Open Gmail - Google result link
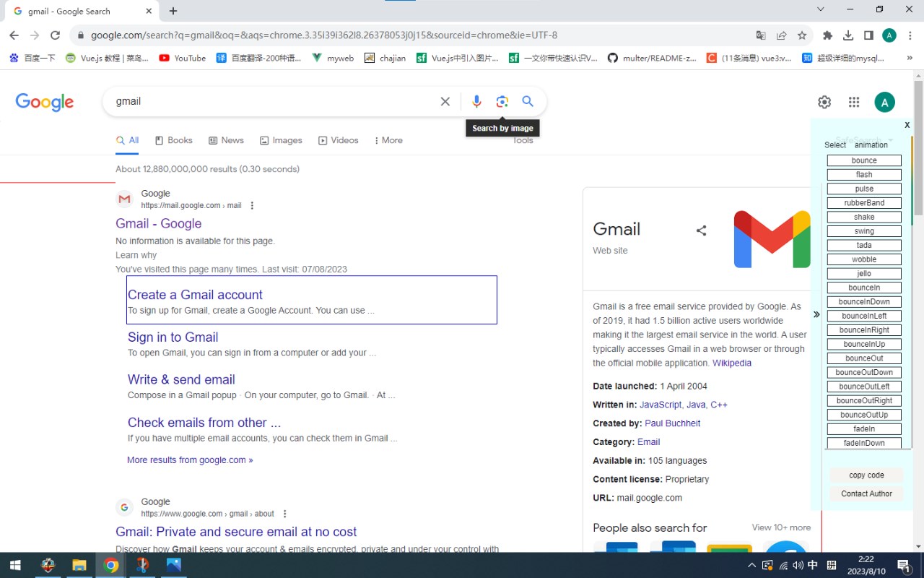Viewport: 924px width, 578px height. (159, 224)
